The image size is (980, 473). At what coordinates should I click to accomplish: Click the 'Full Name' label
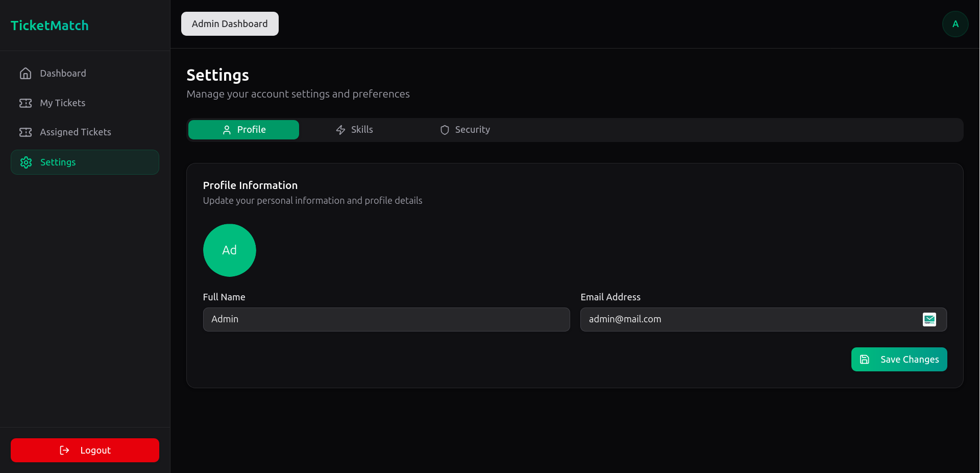pyautogui.click(x=224, y=297)
